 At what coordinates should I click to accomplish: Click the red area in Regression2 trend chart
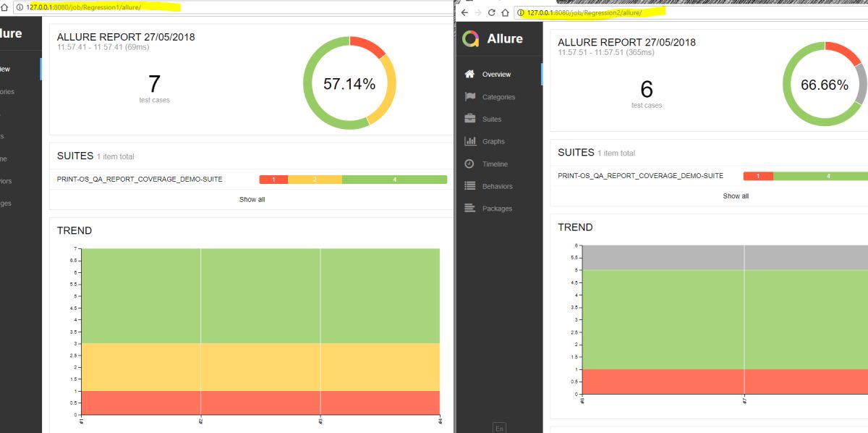click(723, 382)
